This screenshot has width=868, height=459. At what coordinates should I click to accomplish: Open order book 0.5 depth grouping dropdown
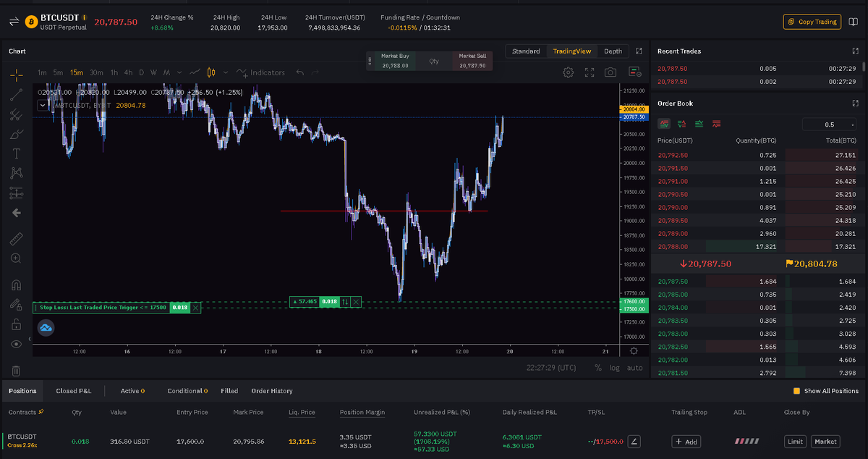click(x=829, y=125)
